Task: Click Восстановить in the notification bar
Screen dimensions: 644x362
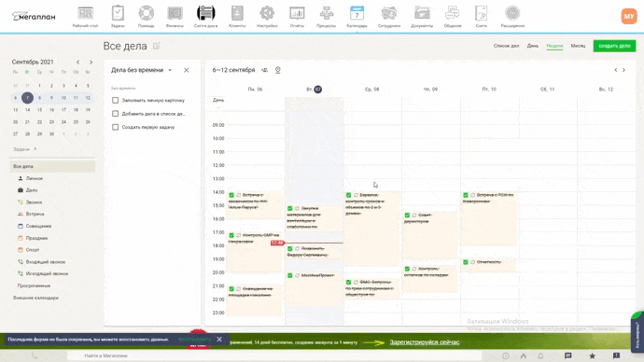Action: click(x=194, y=340)
